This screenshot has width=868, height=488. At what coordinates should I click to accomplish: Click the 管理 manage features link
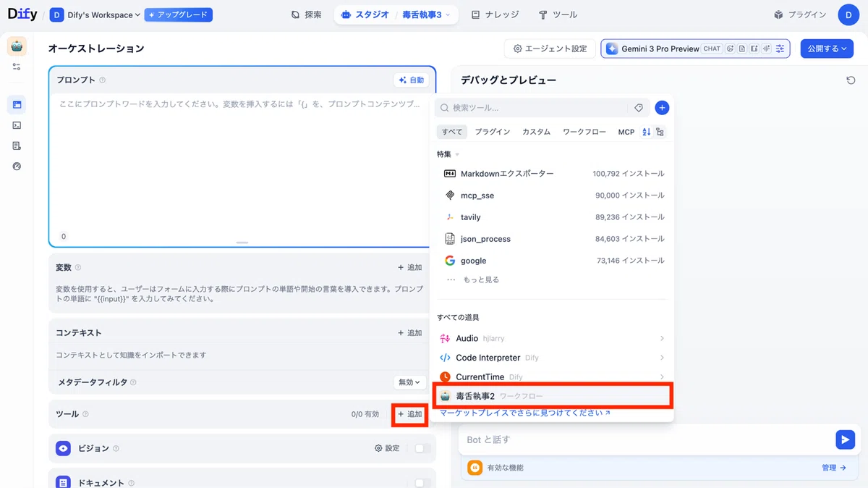click(834, 468)
